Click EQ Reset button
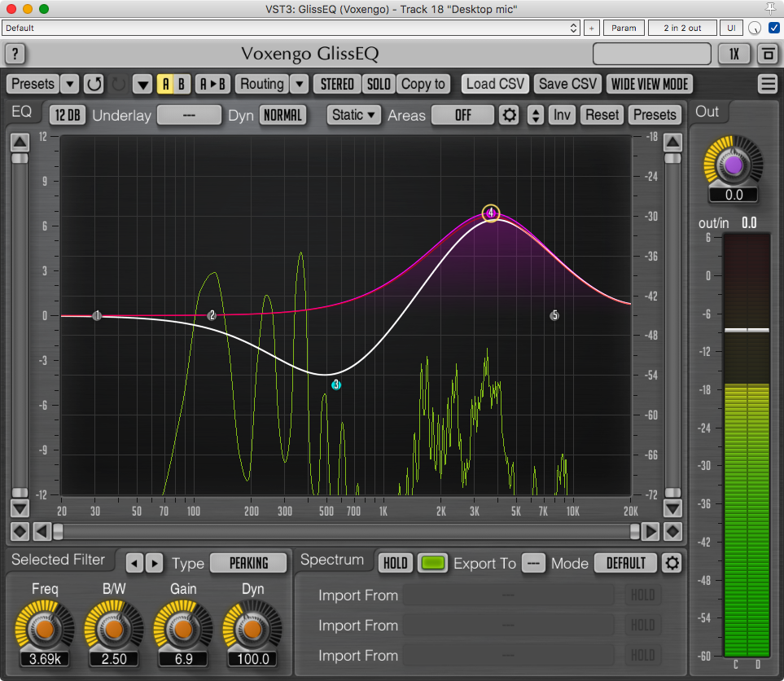The height and width of the screenshot is (681, 784). click(x=602, y=115)
